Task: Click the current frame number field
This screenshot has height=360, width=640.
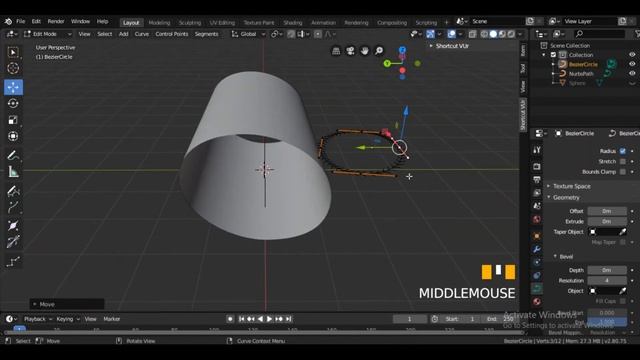Action: 410,319
